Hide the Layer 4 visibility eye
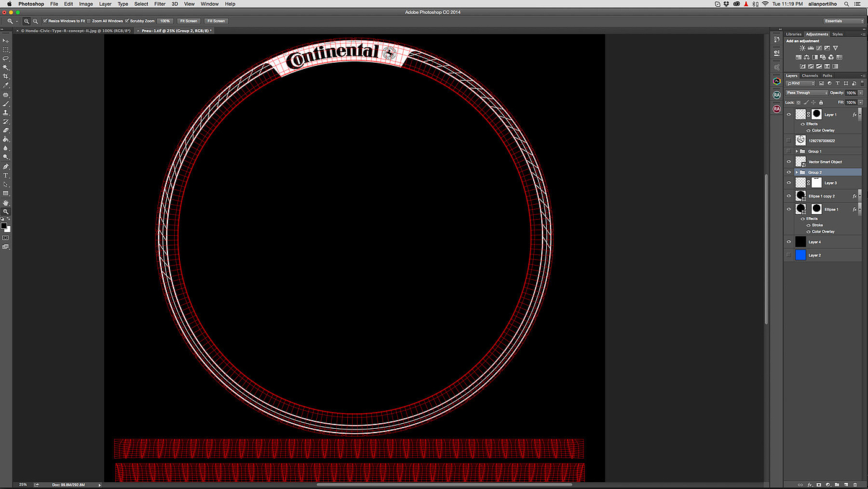 click(x=789, y=242)
